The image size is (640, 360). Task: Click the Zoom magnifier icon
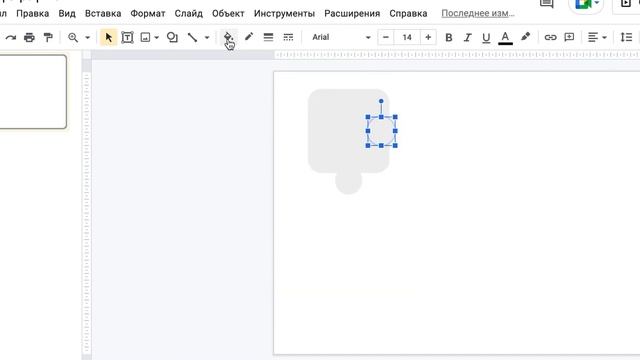click(73, 38)
